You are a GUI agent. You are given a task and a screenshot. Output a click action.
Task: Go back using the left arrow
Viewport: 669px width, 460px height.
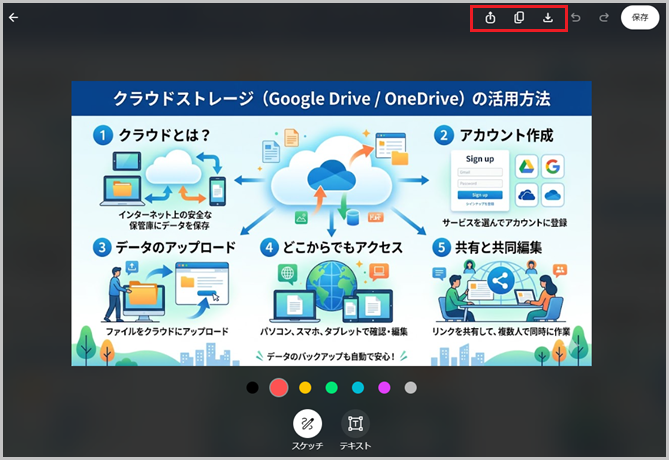(14, 17)
